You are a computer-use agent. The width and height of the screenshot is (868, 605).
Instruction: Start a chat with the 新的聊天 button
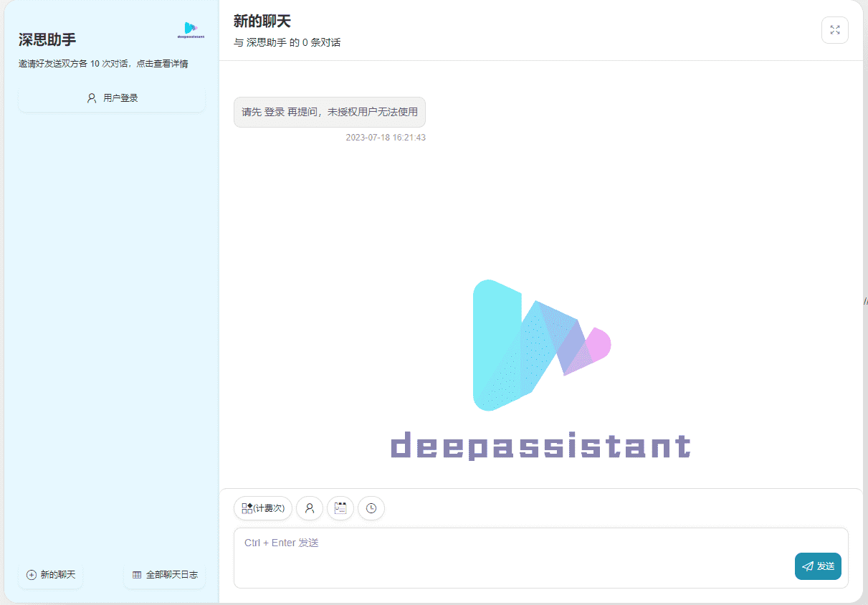click(51, 575)
